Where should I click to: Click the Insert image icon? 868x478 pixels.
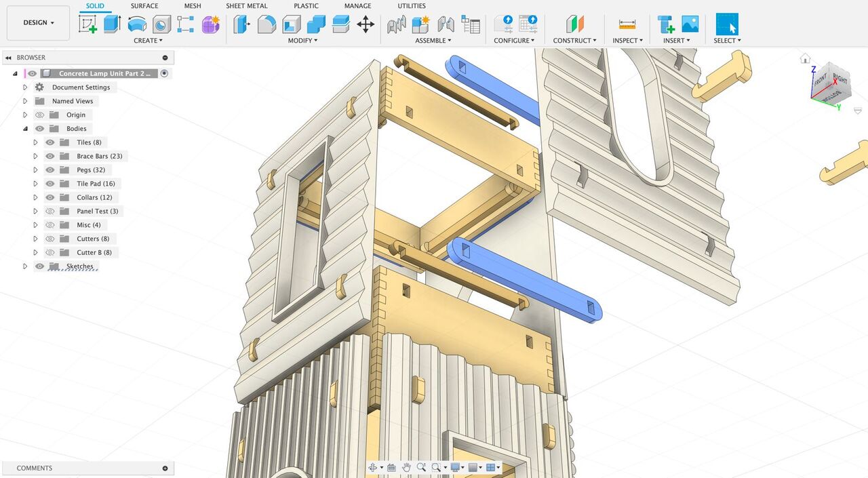(x=690, y=24)
